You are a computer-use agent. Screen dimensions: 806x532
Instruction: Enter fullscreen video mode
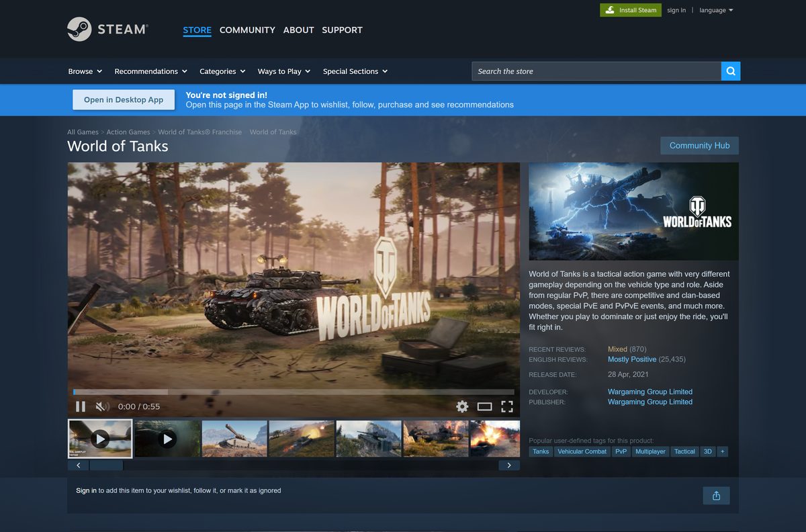pyautogui.click(x=507, y=406)
